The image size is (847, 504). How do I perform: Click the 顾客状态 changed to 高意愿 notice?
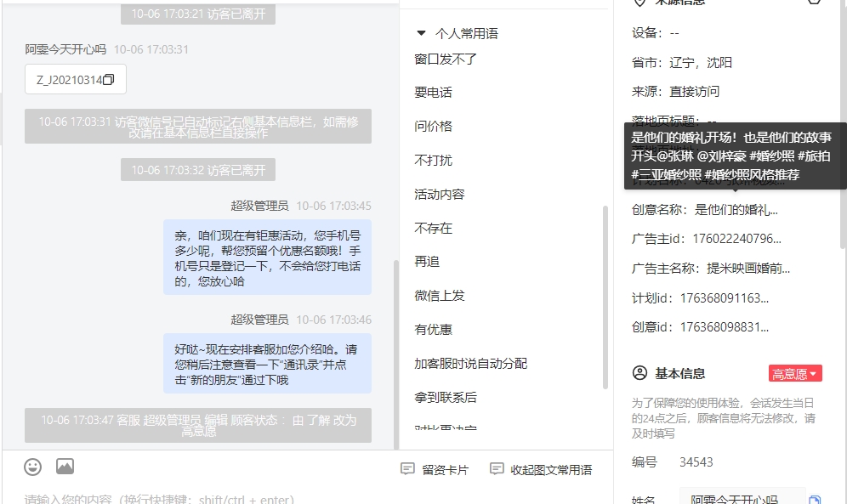tap(198, 425)
